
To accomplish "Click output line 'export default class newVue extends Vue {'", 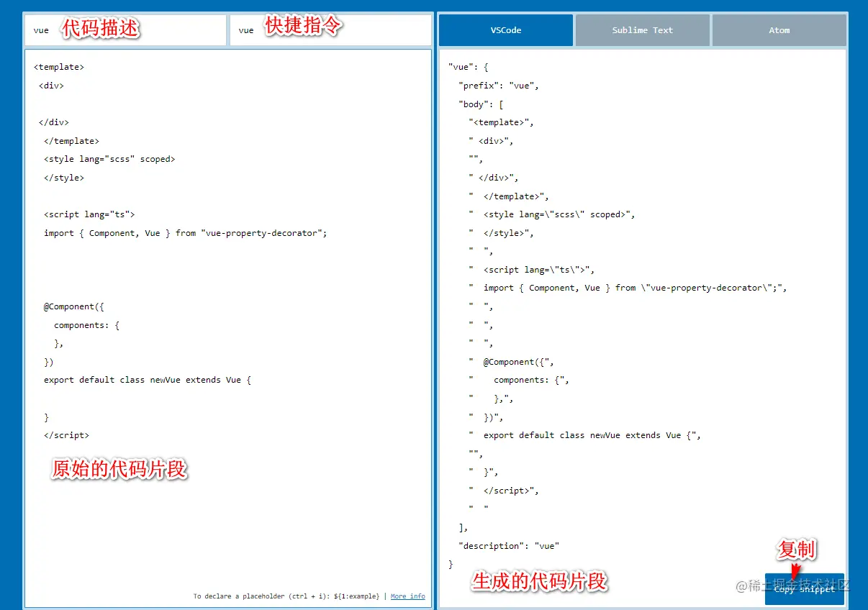I will pyautogui.click(x=584, y=435).
